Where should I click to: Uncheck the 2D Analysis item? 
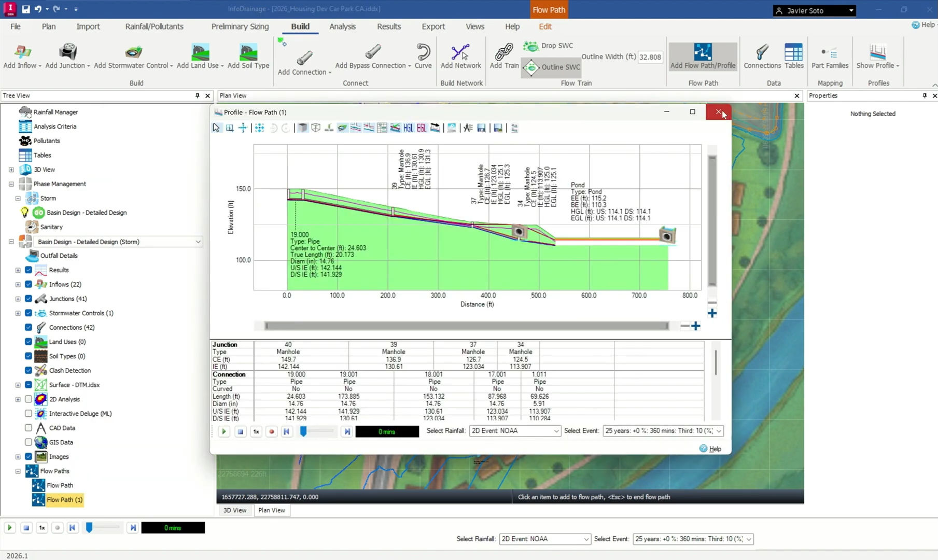click(x=28, y=399)
